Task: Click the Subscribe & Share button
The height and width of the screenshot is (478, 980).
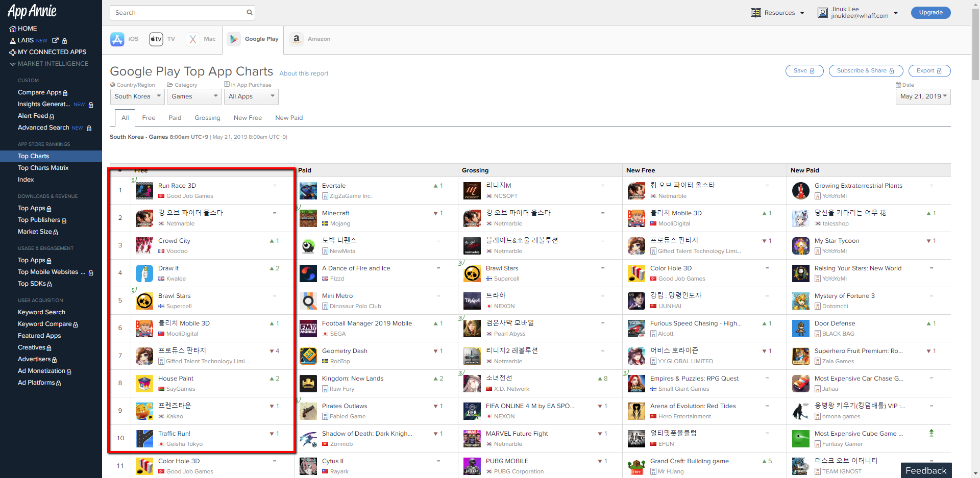Action: [866, 71]
